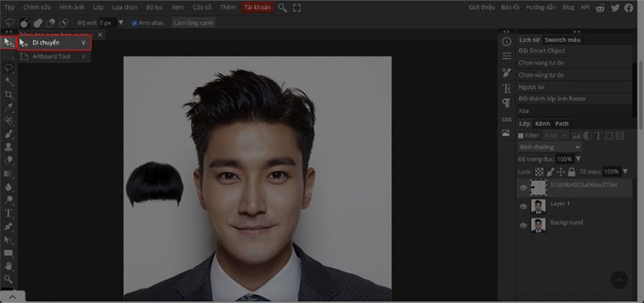
Task: Choose Artboard Tool from flyout
Action: pos(54,56)
